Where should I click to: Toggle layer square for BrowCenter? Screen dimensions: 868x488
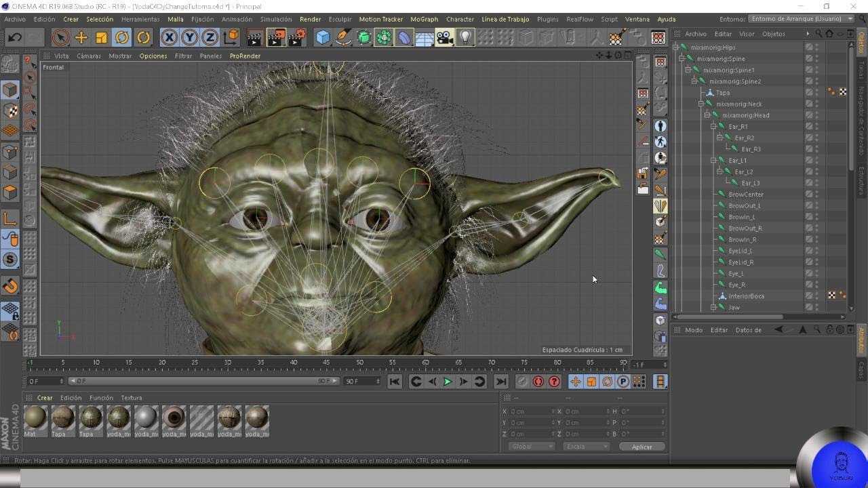[x=808, y=195]
